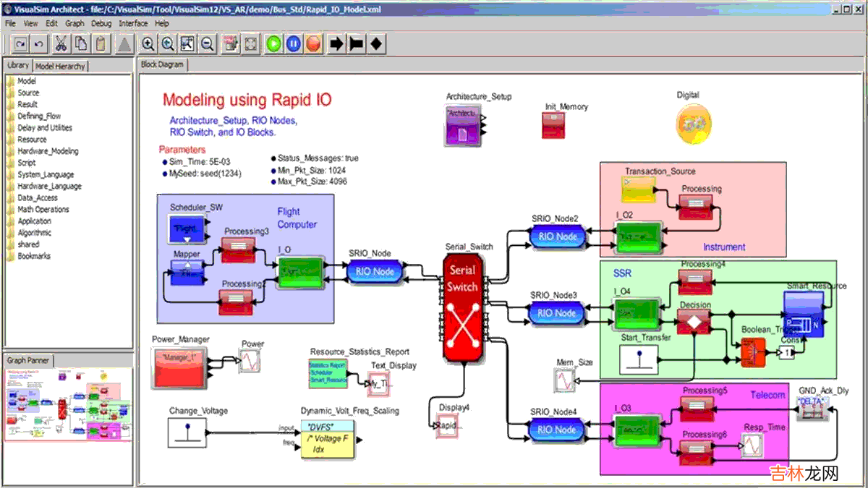The height and width of the screenshot is (499, 868).
Task: Click the black right arrow toolbar icon
Action: (336, 44)
